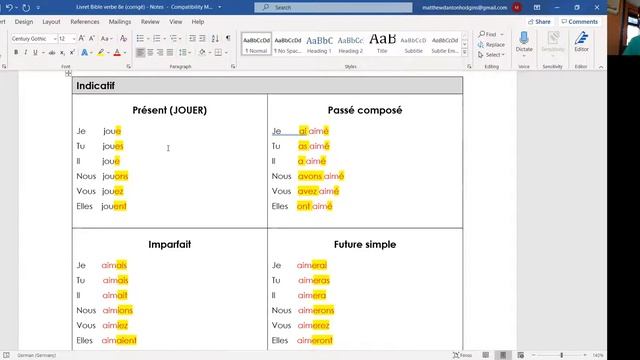Open the font size dropdown
This screenshot has height=360, width=640.
74,38
